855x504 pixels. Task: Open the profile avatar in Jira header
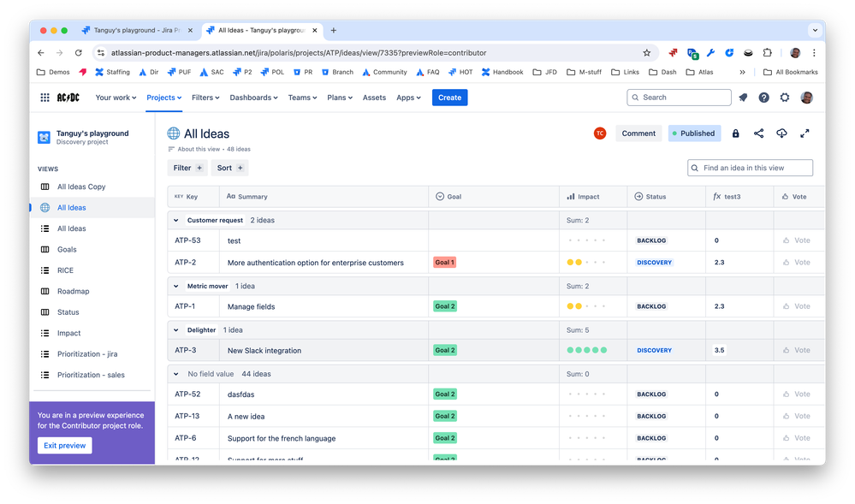tap(806, 98)
